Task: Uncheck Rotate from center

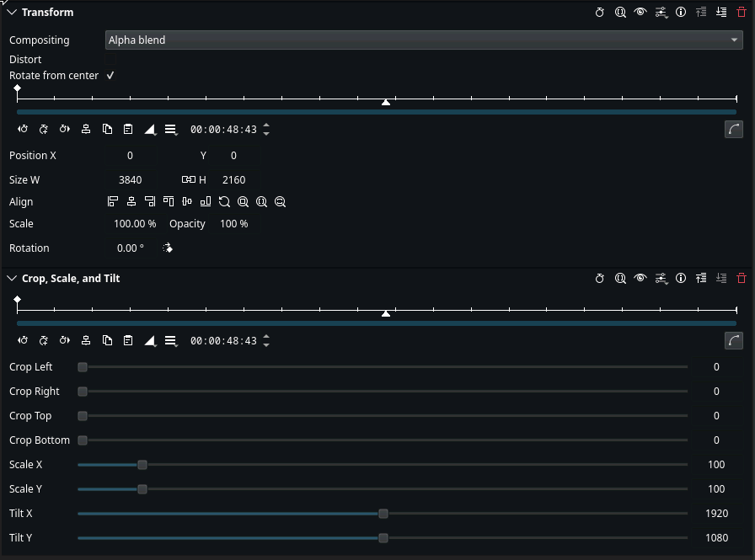Action: coord(110,76)
